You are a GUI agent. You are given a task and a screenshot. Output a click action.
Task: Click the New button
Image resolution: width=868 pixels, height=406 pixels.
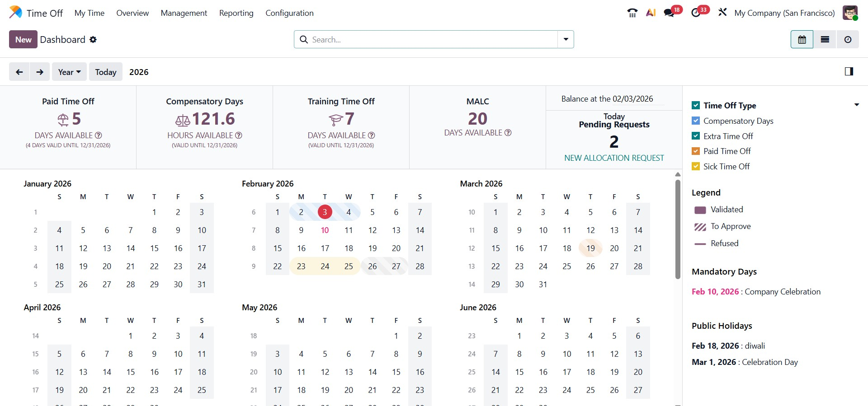(x=23, y=40)
